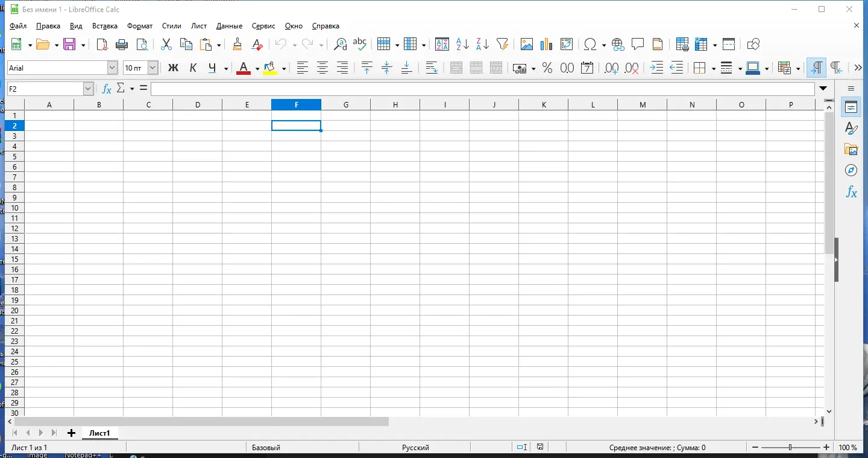
Task: Open the sidebar Styles panel
Action: pyautogui.click(x=851, y=128)
